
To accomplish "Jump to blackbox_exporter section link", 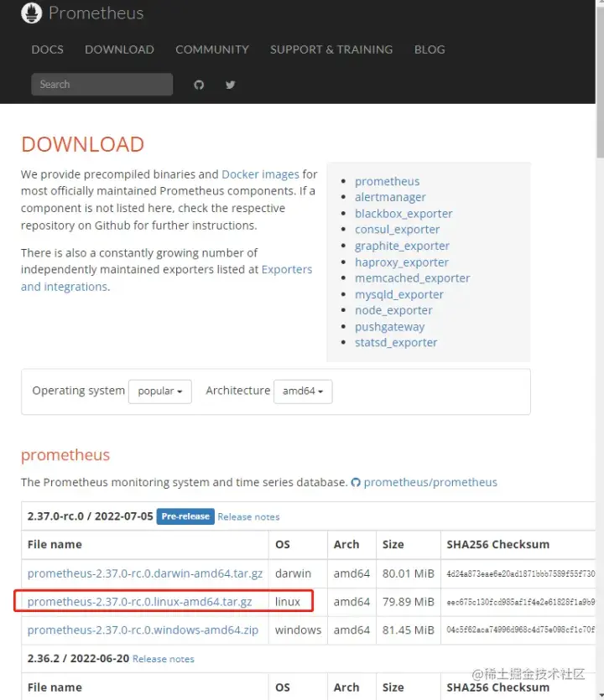I will click(404, 214).
